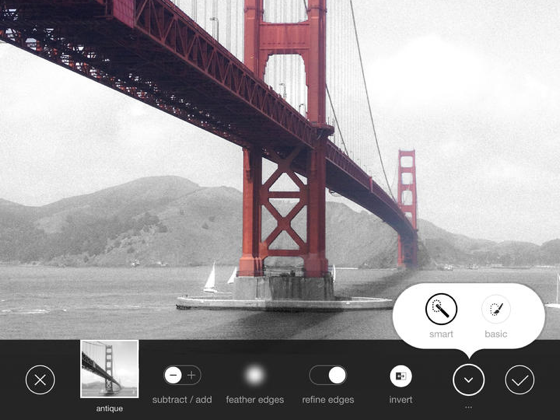Click the "basic" brush label

pos(496,334)
